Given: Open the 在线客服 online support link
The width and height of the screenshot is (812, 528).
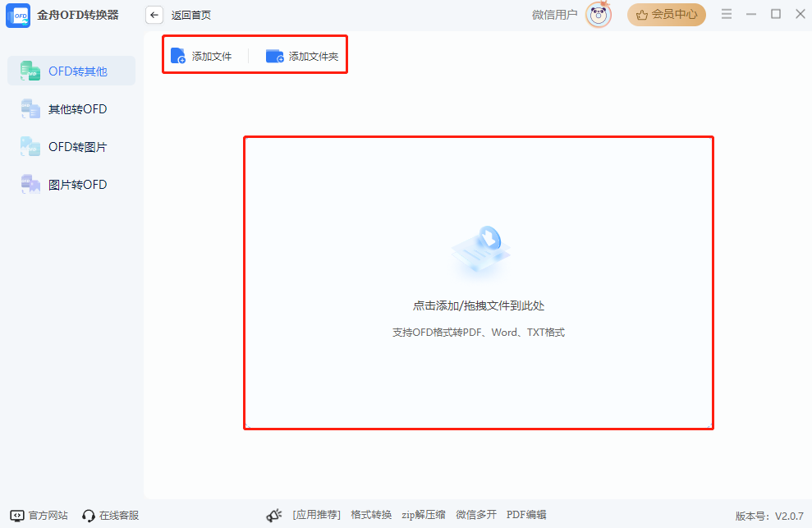Looking at the screenshot, I should 110,515.
